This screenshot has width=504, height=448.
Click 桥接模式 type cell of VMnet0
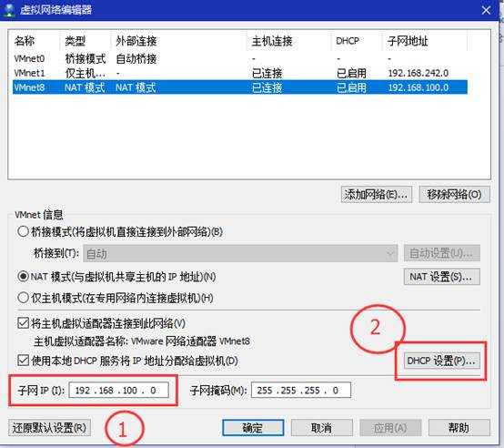pyautogui.click(x=86, y=59)
